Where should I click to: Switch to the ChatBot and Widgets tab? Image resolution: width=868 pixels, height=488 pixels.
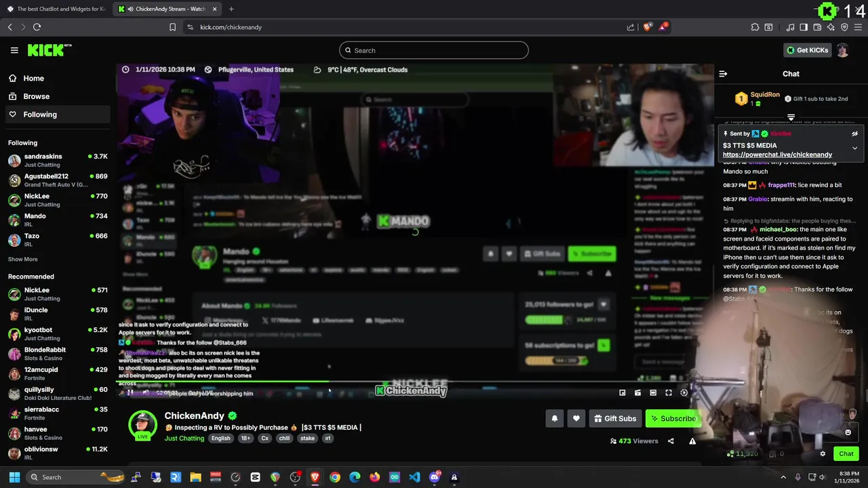point(56,9)
